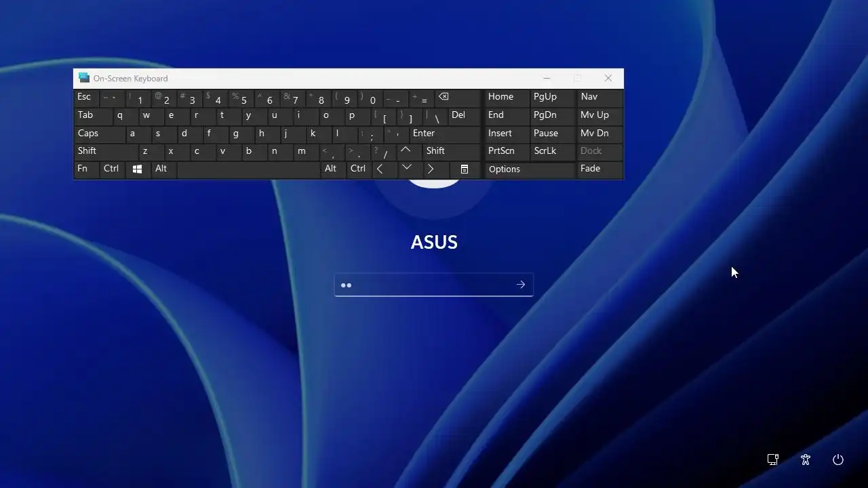The image size is (868, 488).
Task: Toggle the Fn key
Action: 86,169
